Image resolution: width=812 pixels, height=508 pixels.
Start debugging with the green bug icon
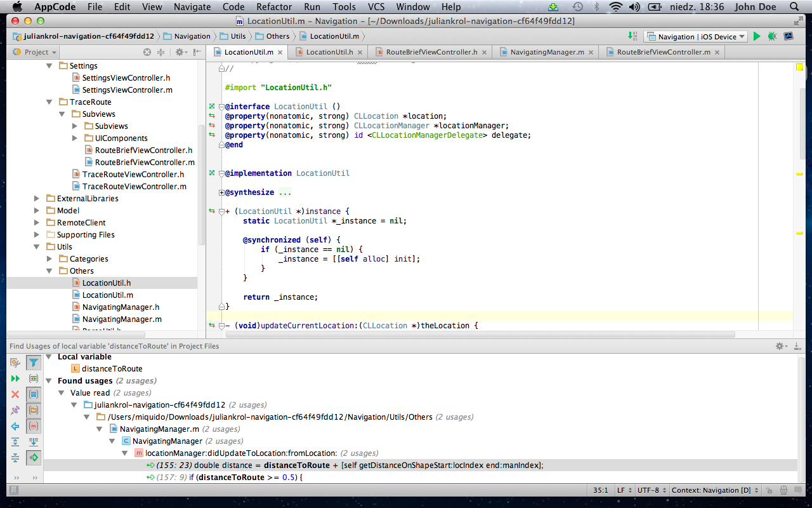pyautogui.click(x=772, y=37)
